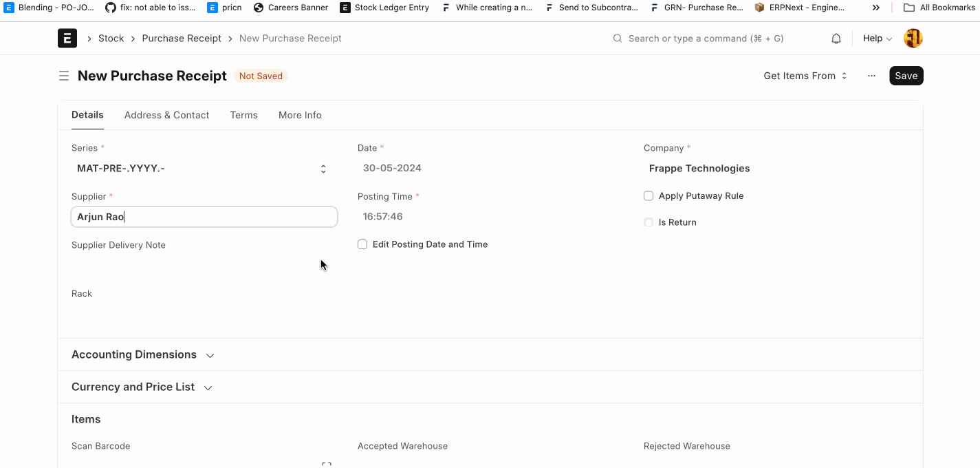Click the barcode scan icon
980x468 pixels.
pyautogui.click(x=327, y=465)
